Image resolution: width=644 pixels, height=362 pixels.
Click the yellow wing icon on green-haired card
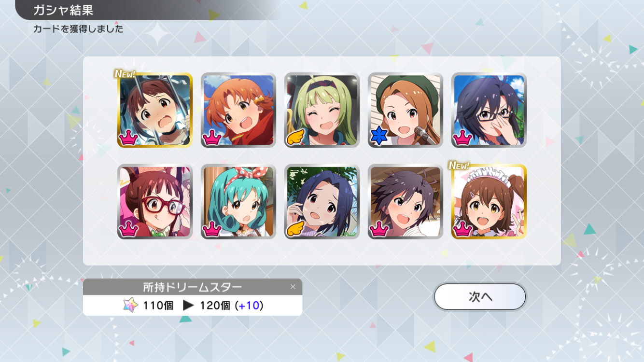click(296, 138)
